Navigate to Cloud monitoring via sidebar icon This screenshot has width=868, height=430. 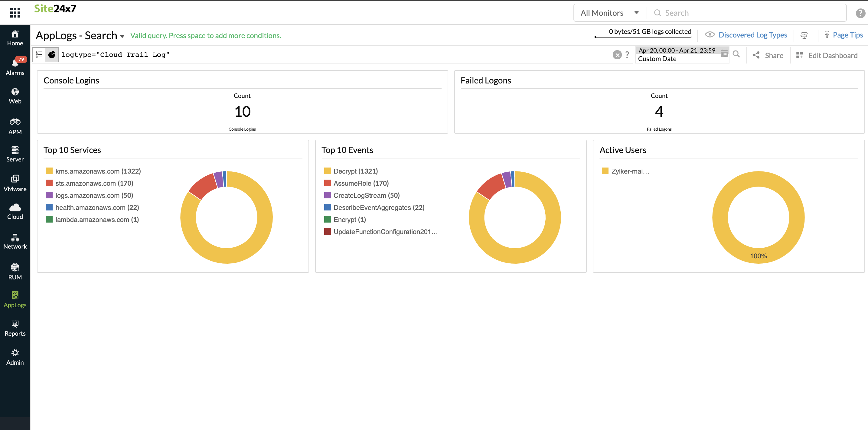[15, 211]
